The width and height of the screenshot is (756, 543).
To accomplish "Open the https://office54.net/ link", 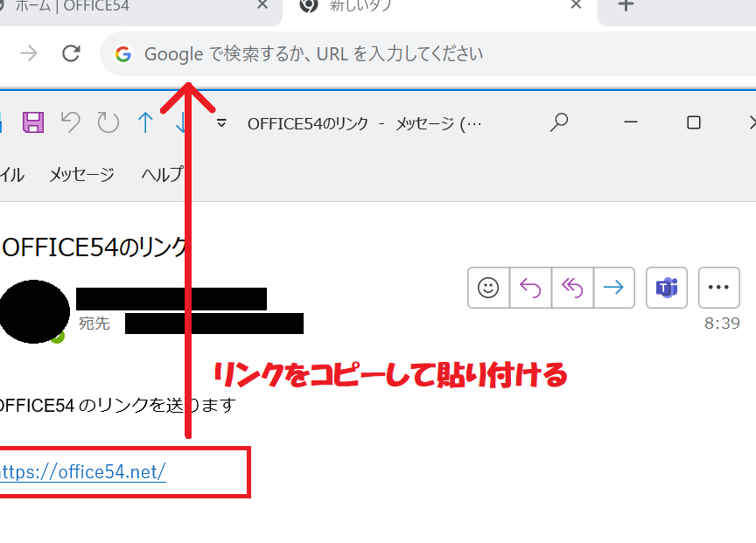I will coord(82,472).
